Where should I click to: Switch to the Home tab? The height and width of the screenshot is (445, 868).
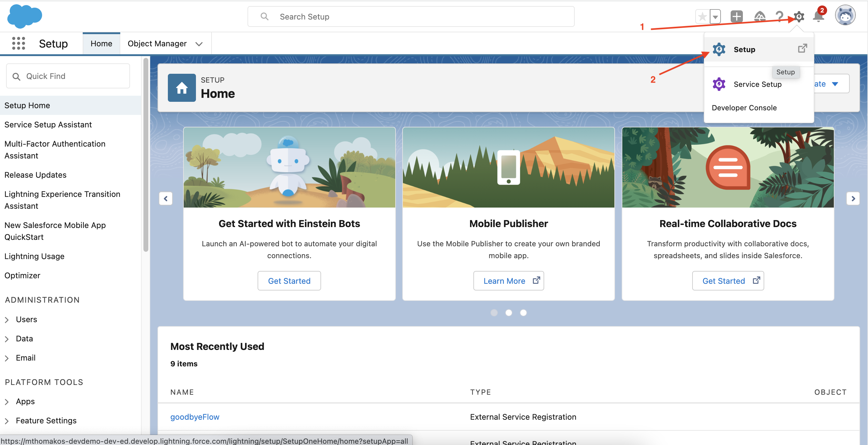101,43
